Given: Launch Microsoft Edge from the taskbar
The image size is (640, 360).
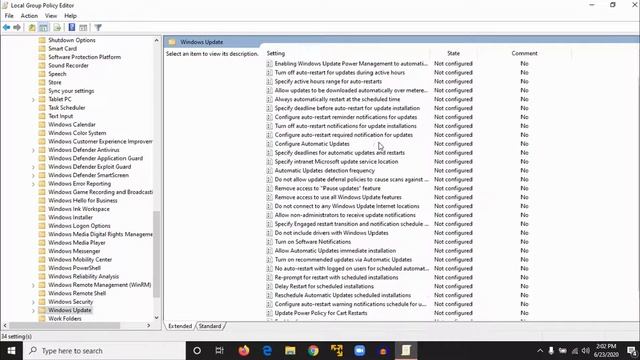Looking at the screenshot, I should tap(267, 351).
